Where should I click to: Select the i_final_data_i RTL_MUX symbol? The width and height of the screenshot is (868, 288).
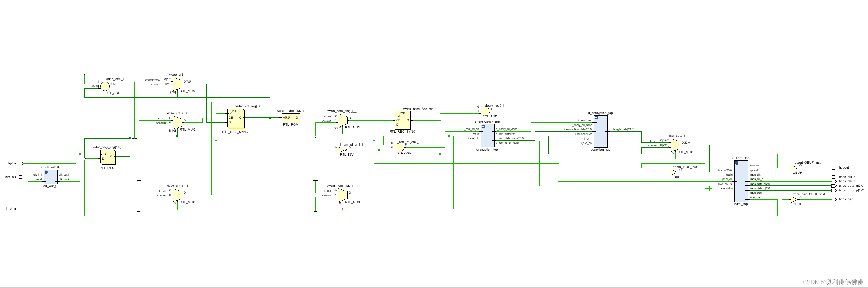point(676,145)
